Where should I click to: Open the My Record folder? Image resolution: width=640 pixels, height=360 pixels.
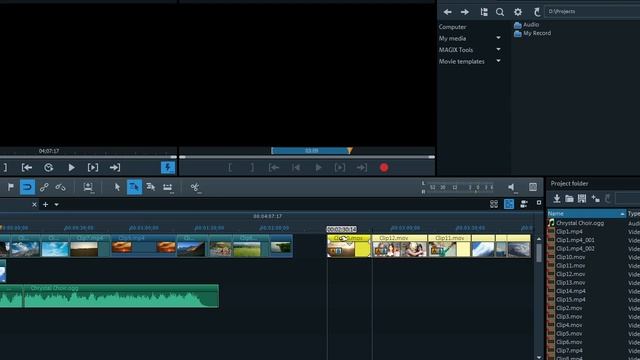(532, 33)
